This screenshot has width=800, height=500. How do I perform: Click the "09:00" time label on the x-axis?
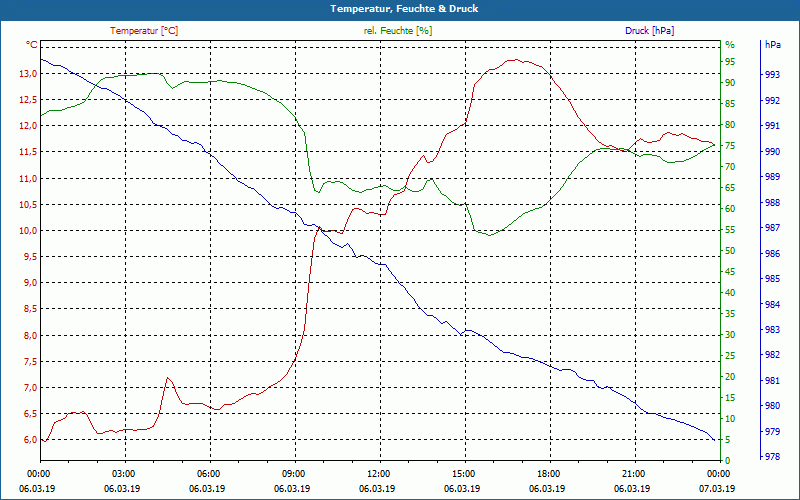coord(293,473)
